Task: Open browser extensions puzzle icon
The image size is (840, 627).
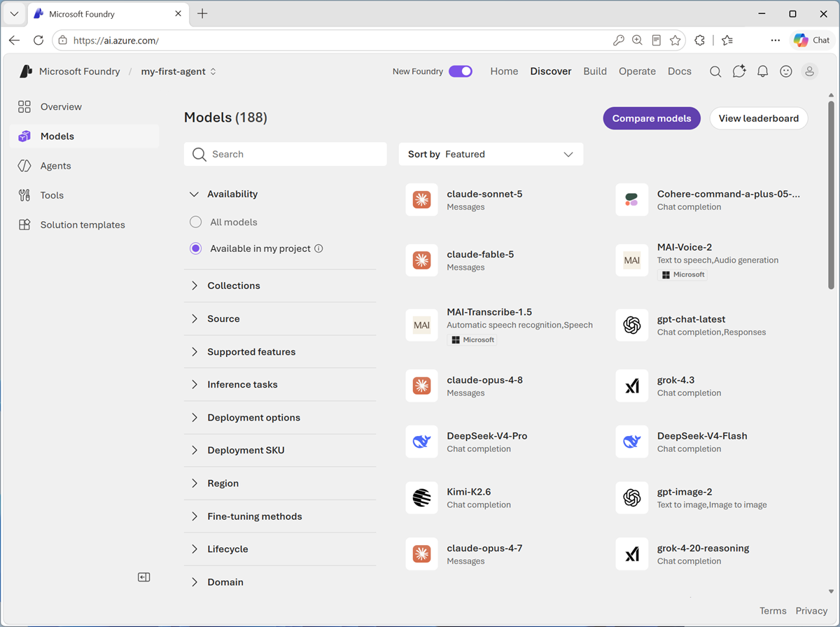Action: coord(699,41)
